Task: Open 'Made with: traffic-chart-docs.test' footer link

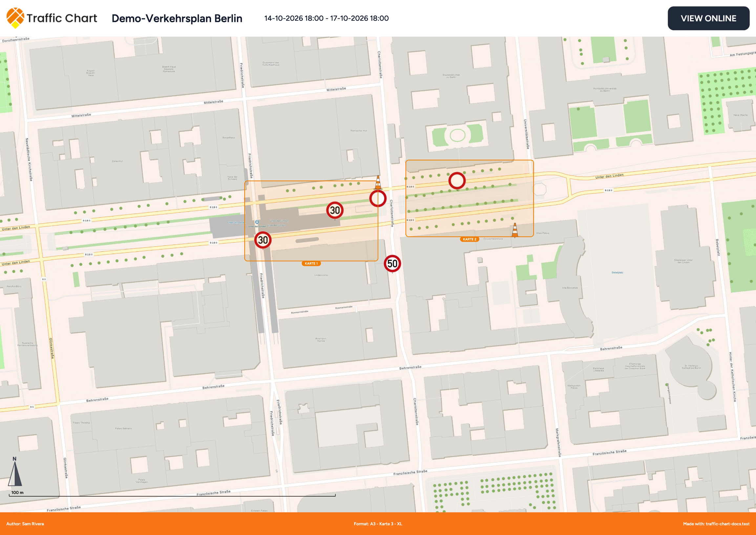Action: tap(716, 524)
